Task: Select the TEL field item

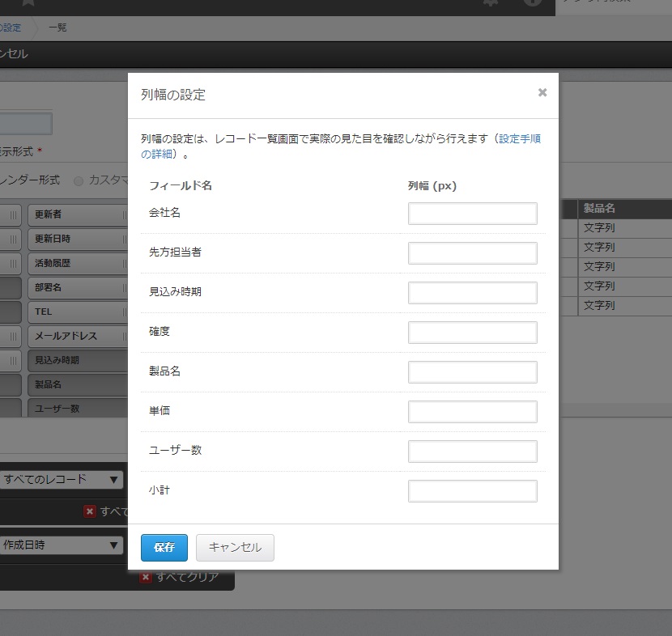Action: [78, 312]
